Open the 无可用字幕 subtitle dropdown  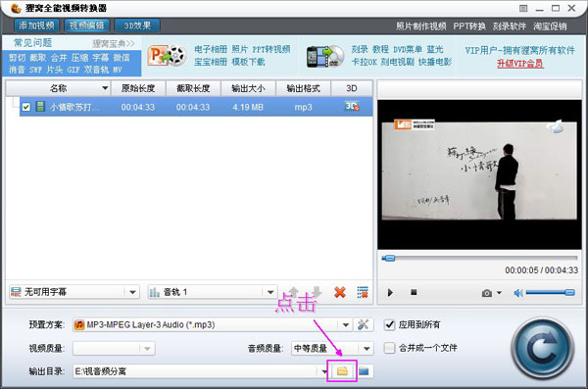pos(74,292)
